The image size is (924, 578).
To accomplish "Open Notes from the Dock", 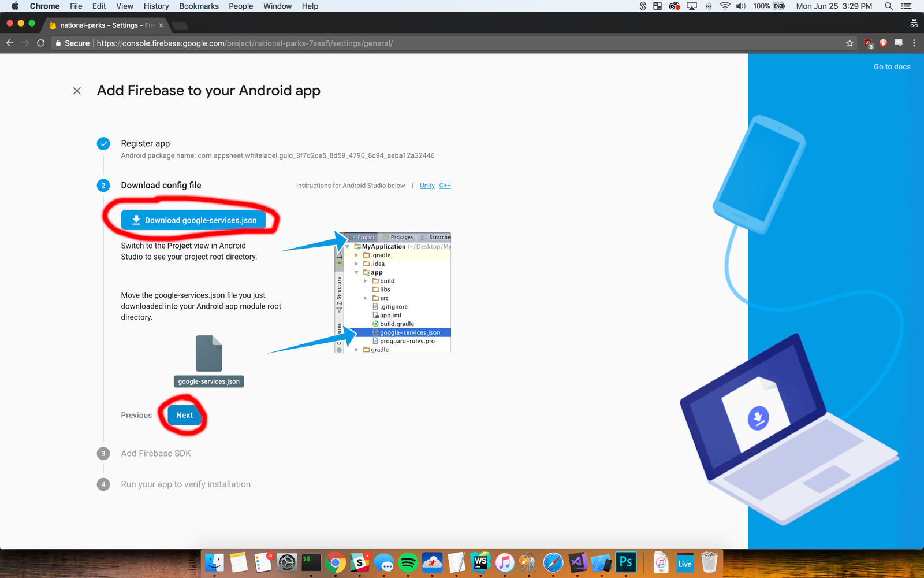I will [239, 562].
